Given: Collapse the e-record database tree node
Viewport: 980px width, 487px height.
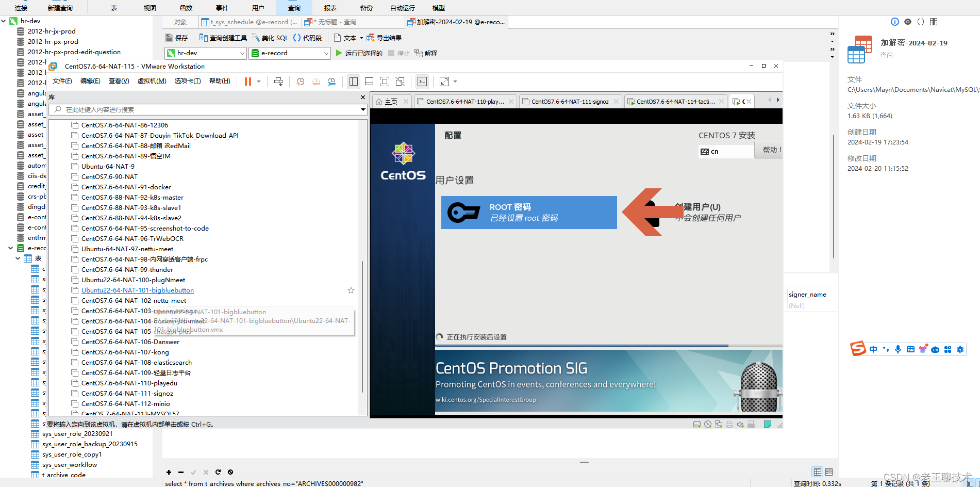Looking at the screenshot, I should (10, 248).
